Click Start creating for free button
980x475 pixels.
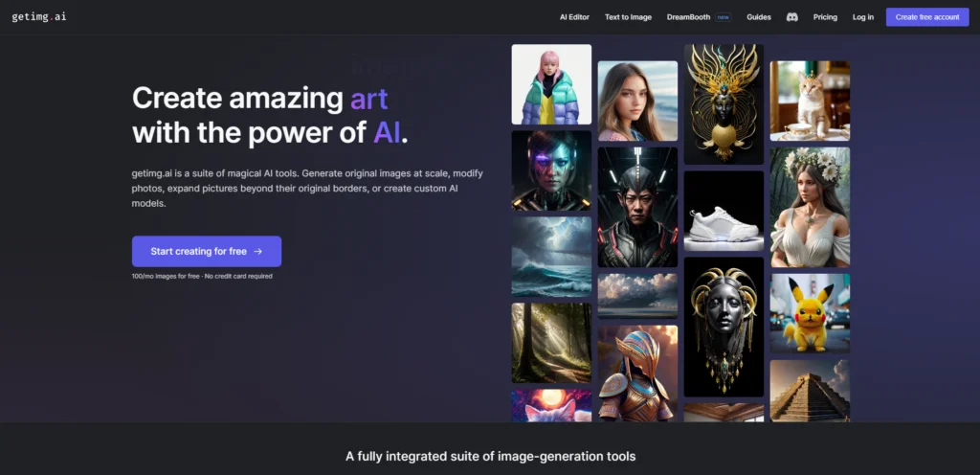[x=207, y=251]
